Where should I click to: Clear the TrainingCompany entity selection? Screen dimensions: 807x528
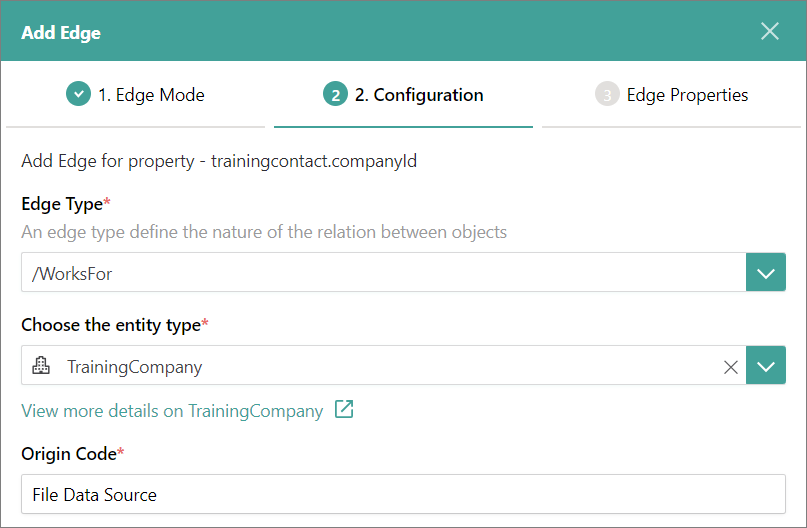[731, 367]
